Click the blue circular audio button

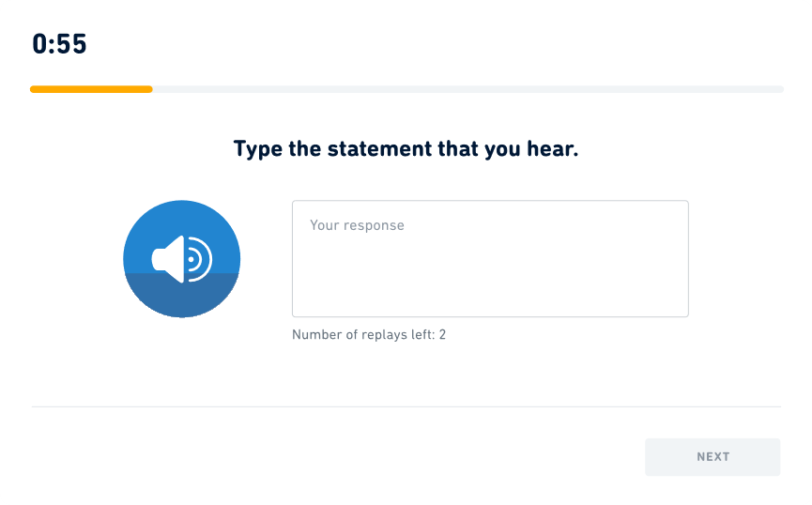point(182,259)
